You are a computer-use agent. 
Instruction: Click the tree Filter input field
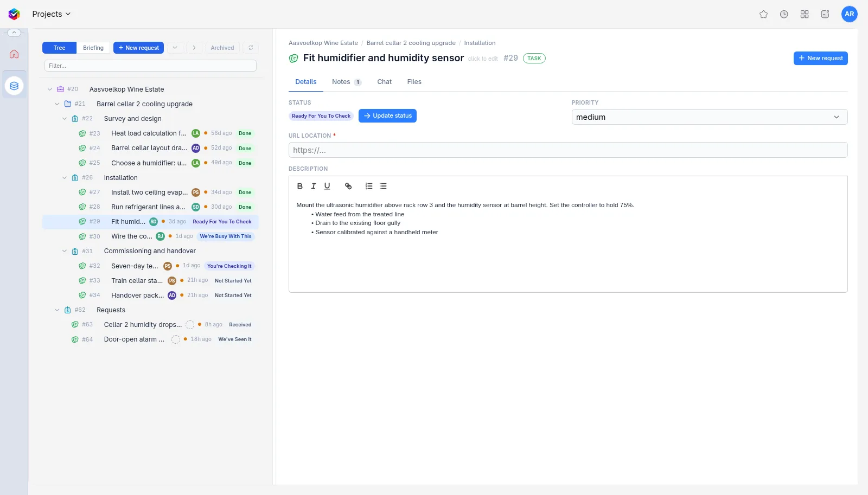coord(150,66)
